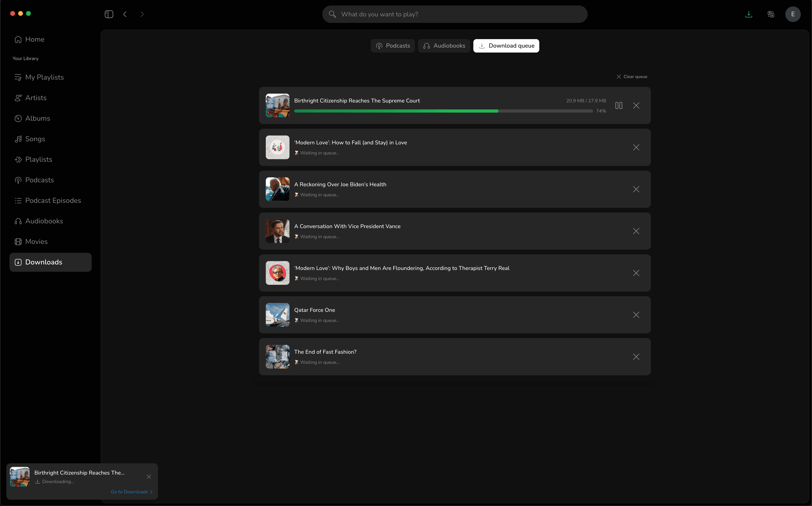This screenshot has width=812, height=506.
Task: Open the language translation icon
Action: 771,14
